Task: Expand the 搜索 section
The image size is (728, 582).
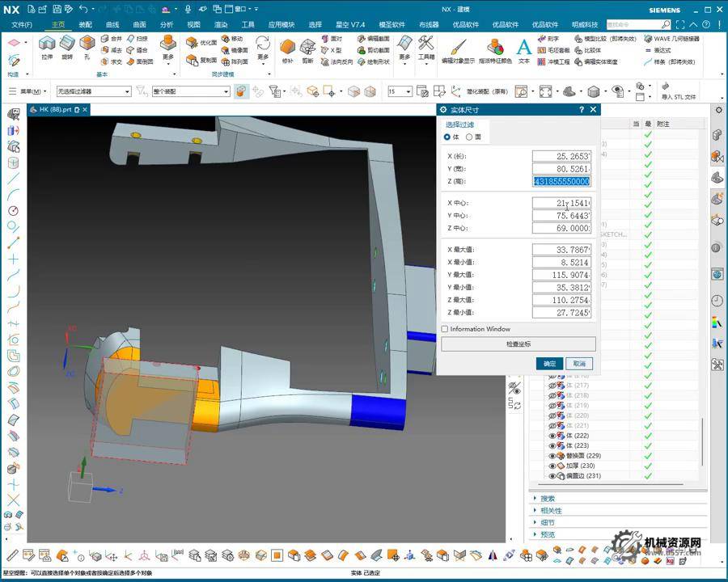Action: 548,499
